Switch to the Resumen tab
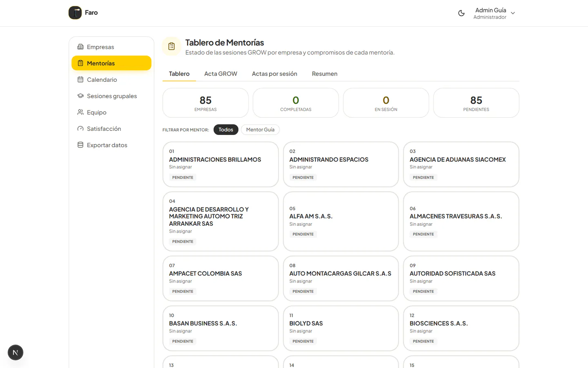Image resolution: width=588 pixels, height=368 pixels. click(325, 74)
